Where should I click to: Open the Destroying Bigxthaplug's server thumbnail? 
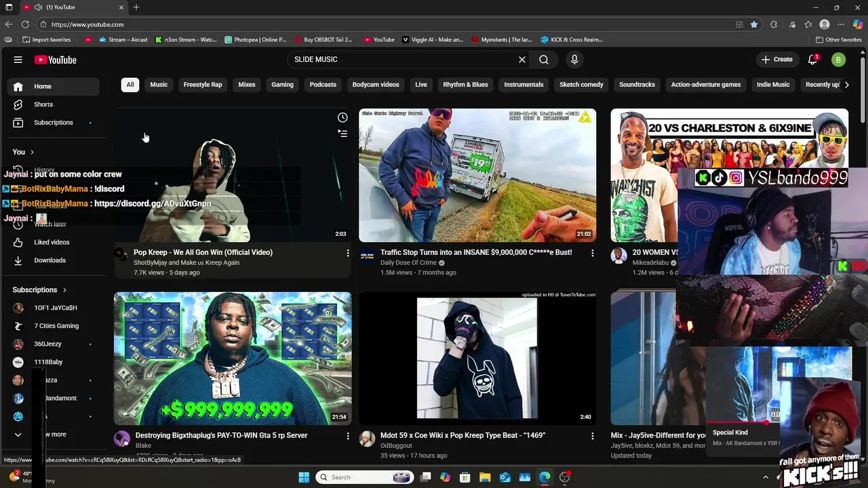[x=233, y=359]
